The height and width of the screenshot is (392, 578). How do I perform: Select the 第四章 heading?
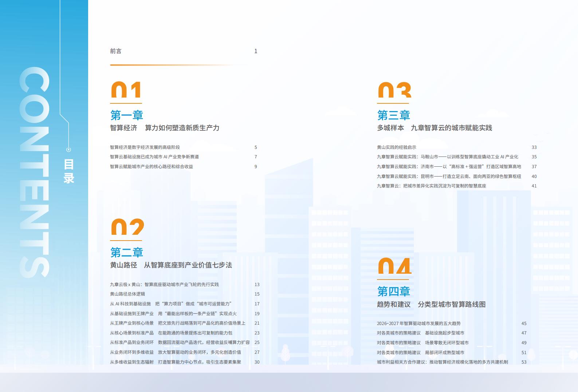pos(394,291)
